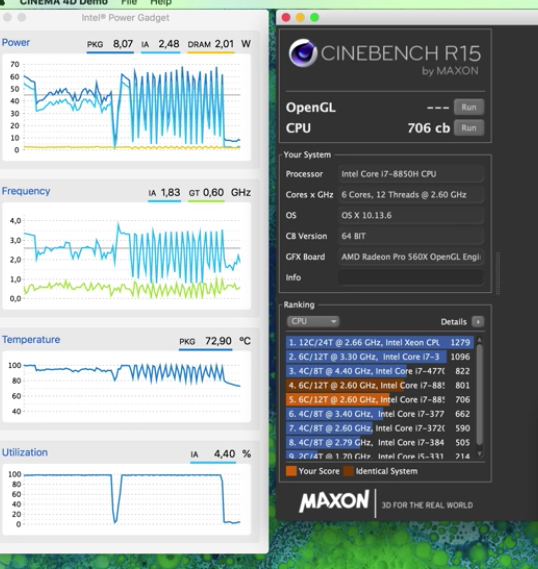
Task: Click the Identical System brown legend swatch
Action: click(348, 471)
